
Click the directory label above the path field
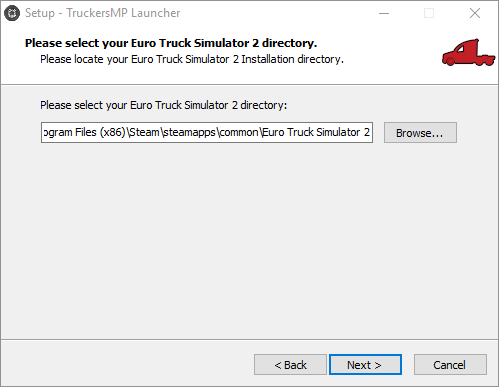click(x=163, y=105)
